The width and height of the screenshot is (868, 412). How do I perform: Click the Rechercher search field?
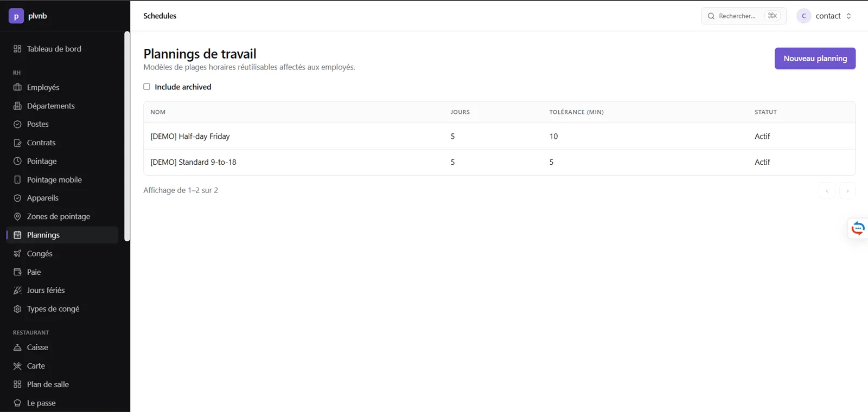pos(744,16)
